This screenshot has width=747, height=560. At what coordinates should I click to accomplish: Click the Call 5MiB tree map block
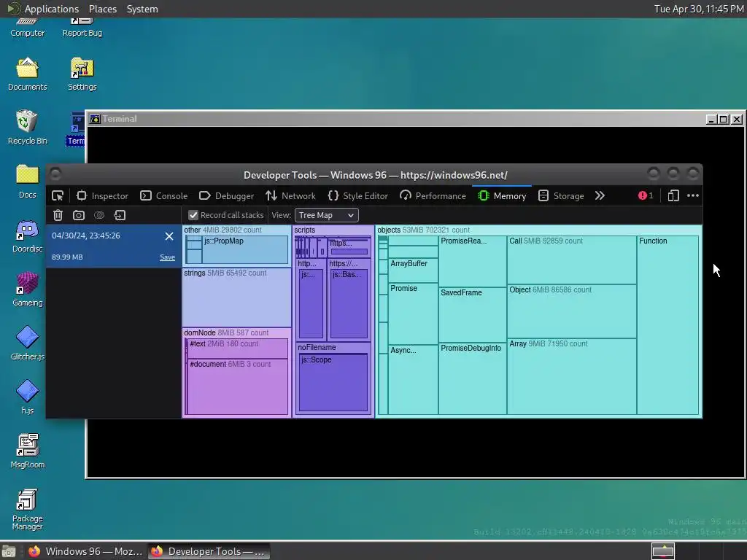point(572,260)
